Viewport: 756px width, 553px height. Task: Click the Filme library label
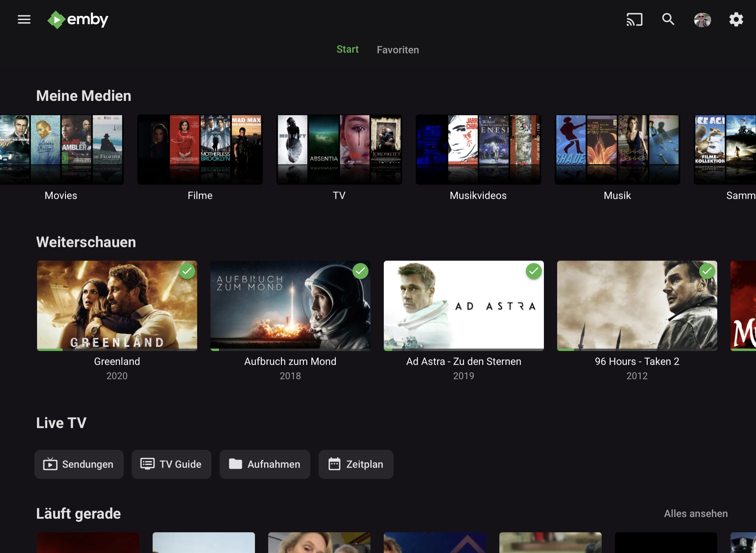(200, 195)
